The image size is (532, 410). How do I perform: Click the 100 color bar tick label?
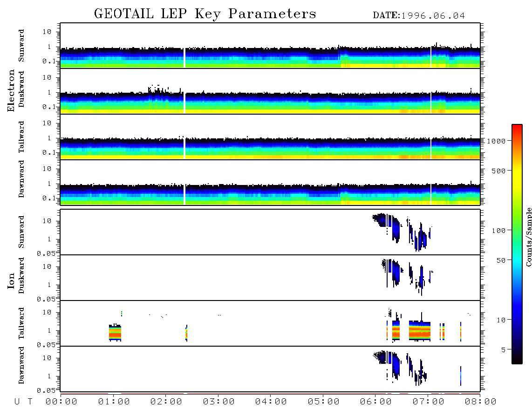pos(498,231)
